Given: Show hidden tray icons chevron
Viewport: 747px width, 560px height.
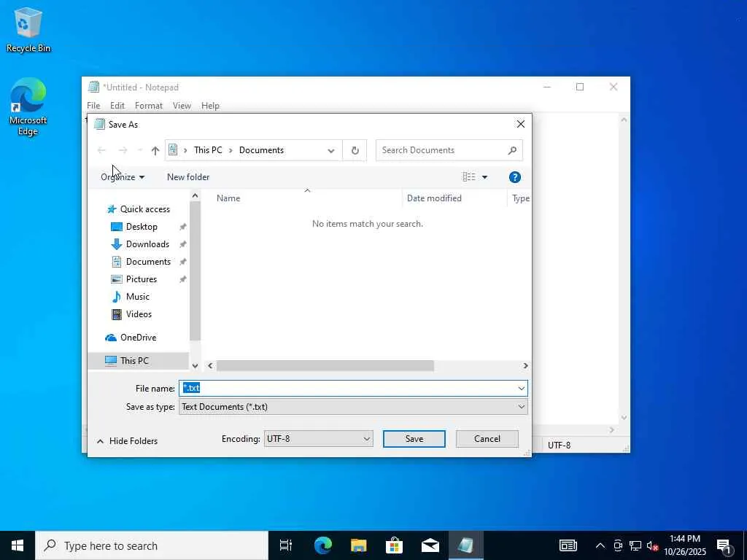Looking at the screenshot, I should [600, 545].
